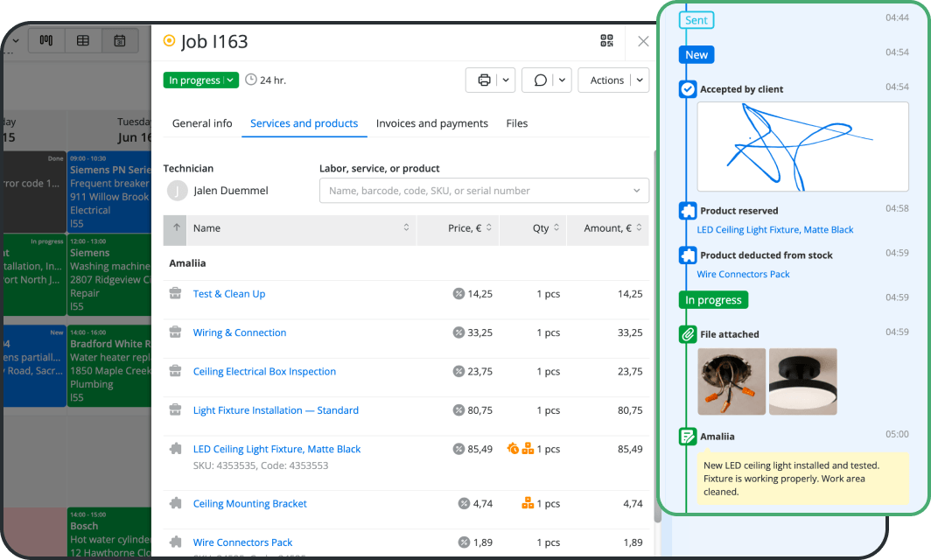Click the 24 hr. clock icon
Image resolution: width=931 pixels, height=560 pixels.
click(251, 80)
